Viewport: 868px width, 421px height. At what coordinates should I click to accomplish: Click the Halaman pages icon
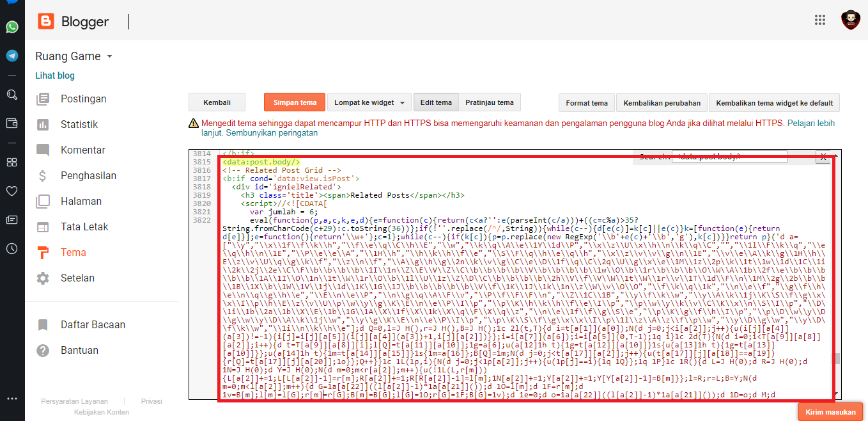43,201
